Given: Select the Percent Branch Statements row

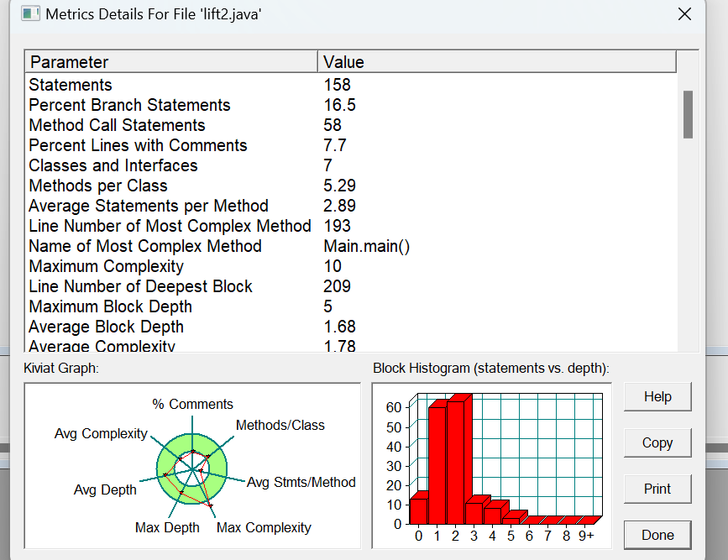Looking at the screenshot, I should point(351,105).
